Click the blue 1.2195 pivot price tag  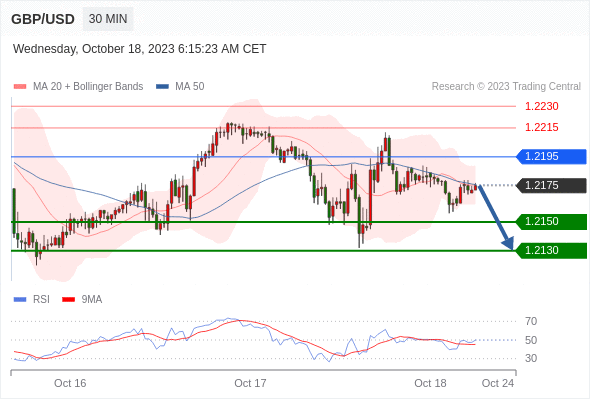click(551, 157)
